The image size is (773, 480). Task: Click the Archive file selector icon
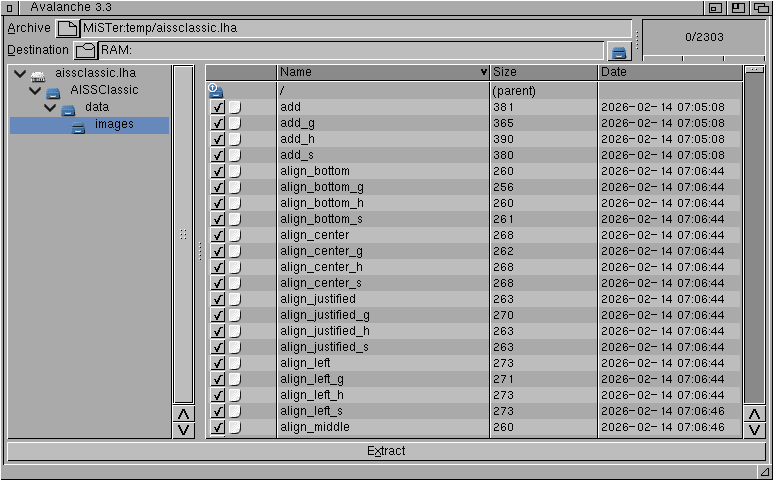67,28
